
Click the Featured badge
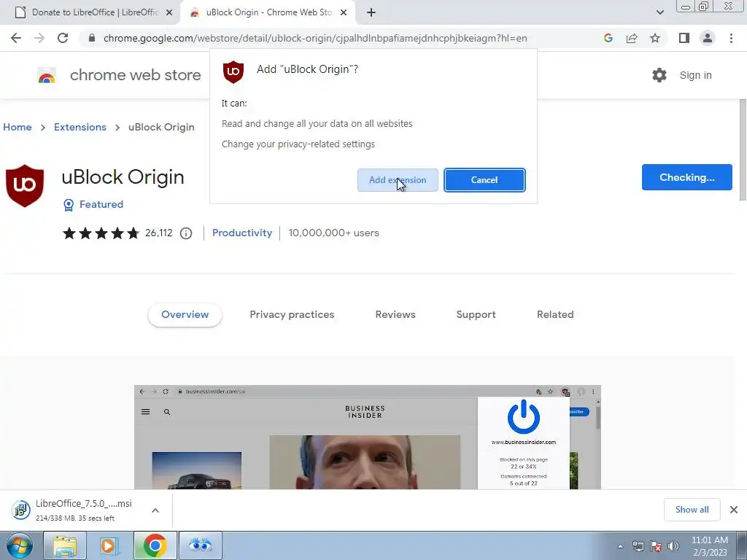(93, 204)
